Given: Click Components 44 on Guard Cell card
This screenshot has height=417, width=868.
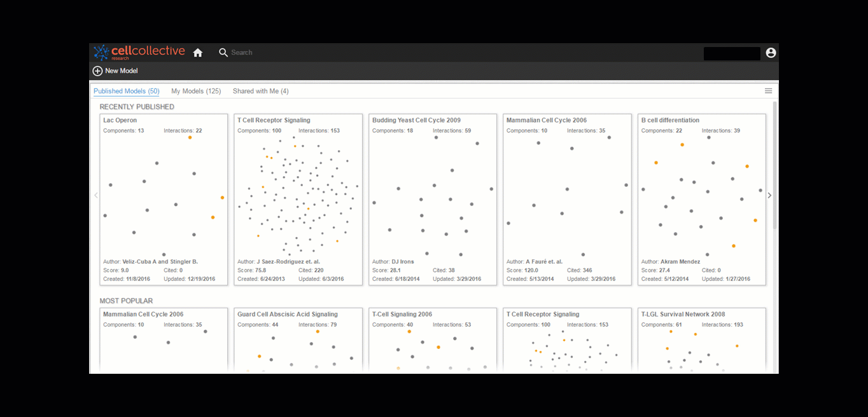Looking at the screenshot, I should [x=276, y=325].
